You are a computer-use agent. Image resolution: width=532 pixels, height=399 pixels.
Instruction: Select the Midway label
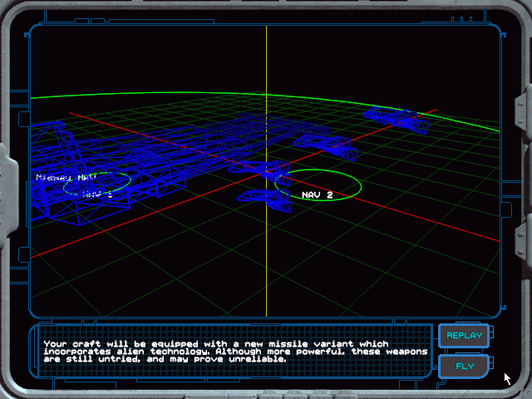coord(66,177)
